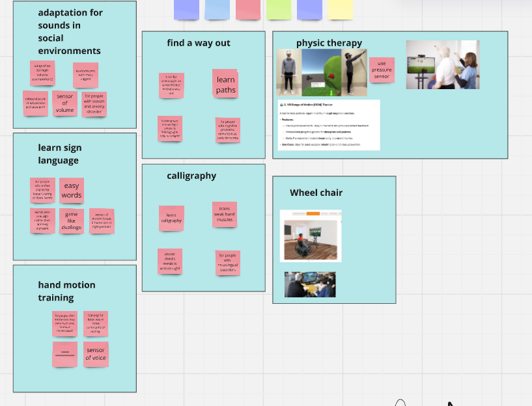Select the pink sticky with dash line
Image resolution: width=532 pixels, height=406 pixels.
coord(64,354)
